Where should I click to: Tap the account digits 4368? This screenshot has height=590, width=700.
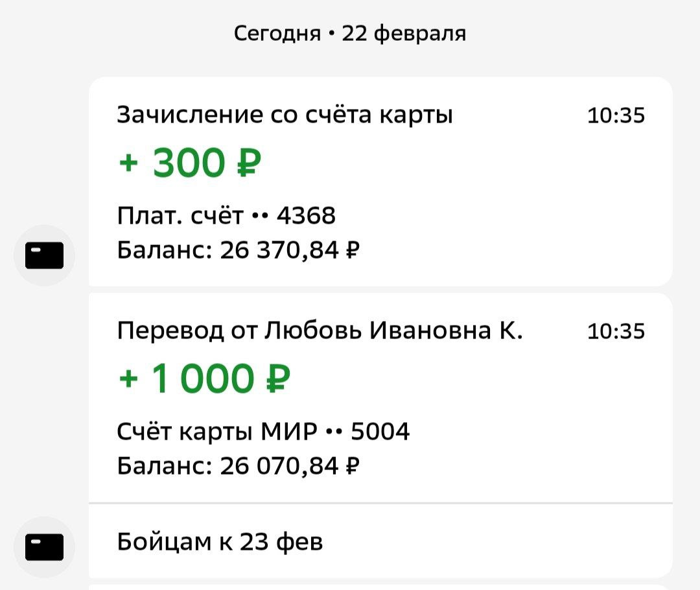coord(306,215)
